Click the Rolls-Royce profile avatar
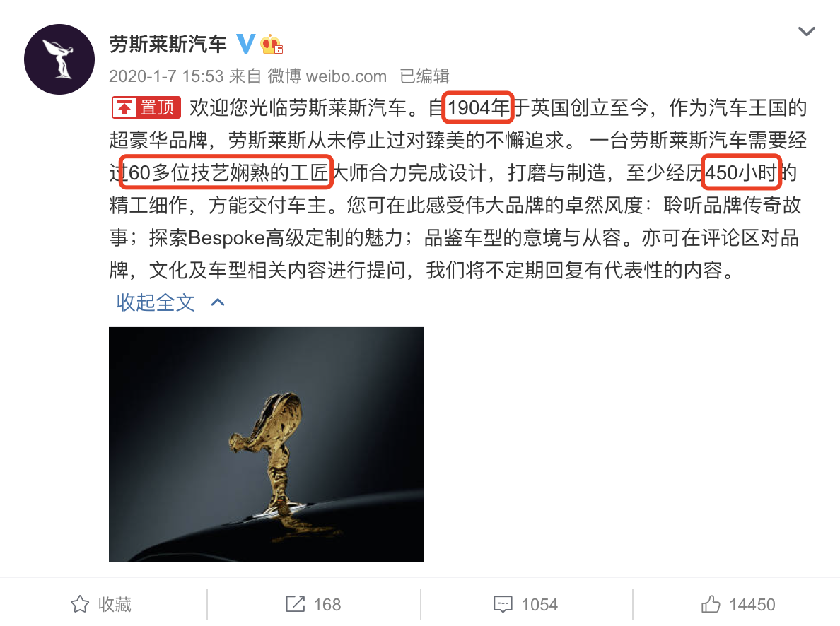Viewport: 840px width, 626px height. click(59, 59)
